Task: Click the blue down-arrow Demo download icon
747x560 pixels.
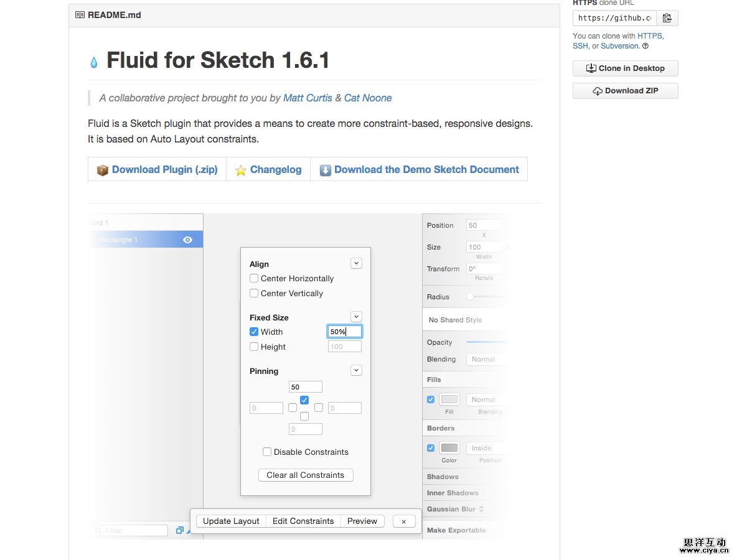Action: click(x=326, y=170)
